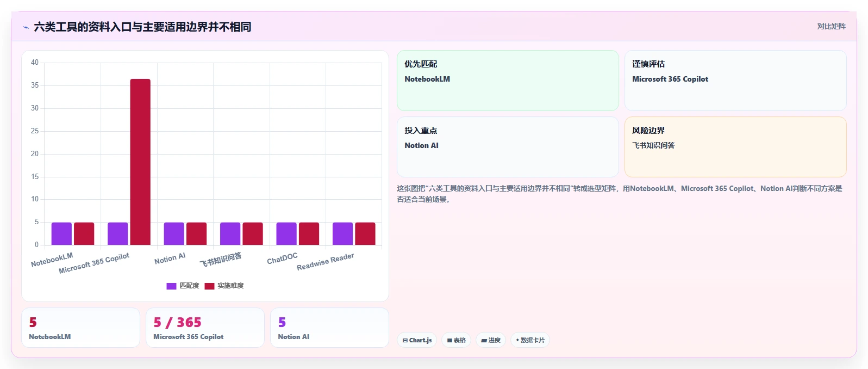Click the Notion AI x-axis label
The image size is (868, 369).
(170, 259)
